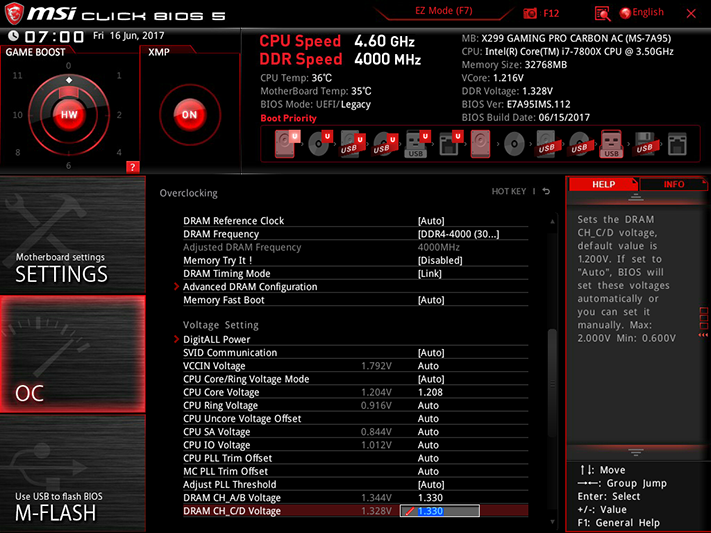This screenshot has width=711, height=533.
Task: Click the legacy network boot icon at end
Action: tap(677, 144)
